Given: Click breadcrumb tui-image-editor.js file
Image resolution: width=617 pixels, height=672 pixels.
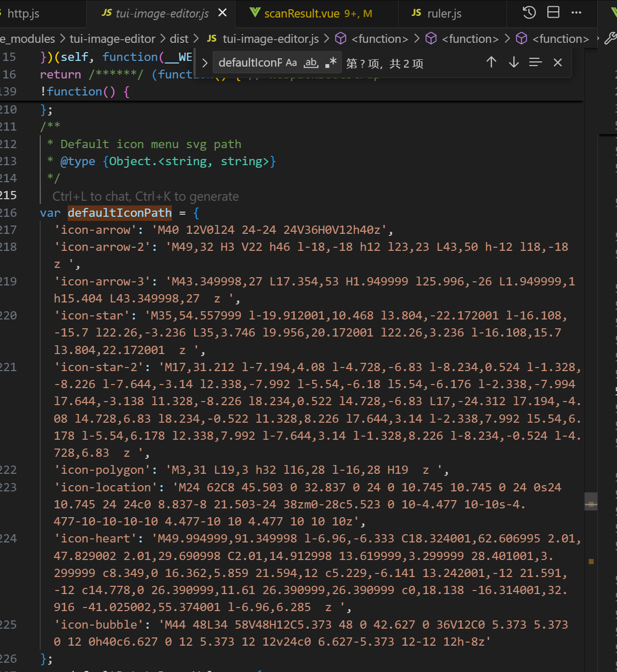Looking at the screenshot, I should click(x=271, y=39).
